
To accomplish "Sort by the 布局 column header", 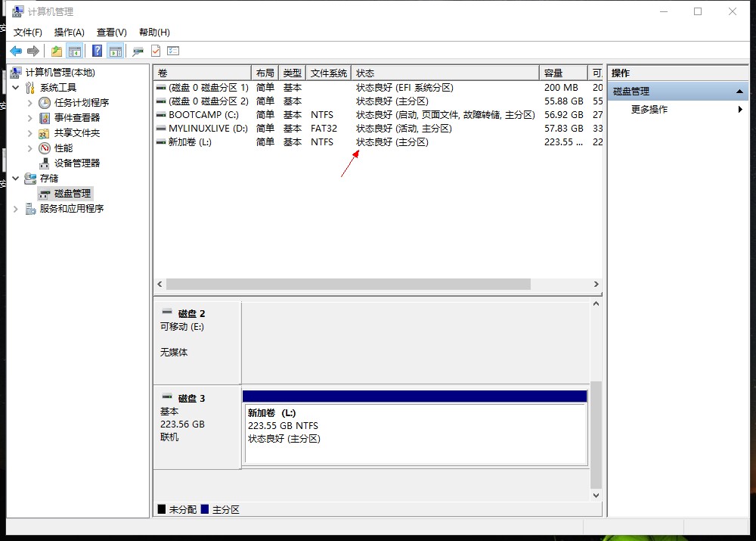I will click(x=265, y=73).
